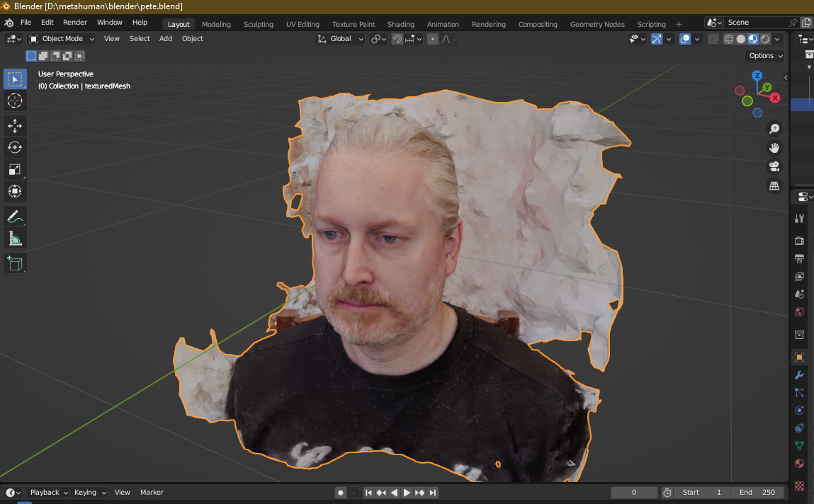The width and height of the screenshot is (814, 504).
Task: Open the Output properties tab
Action: pyautogui.click(x=799, y=258)
